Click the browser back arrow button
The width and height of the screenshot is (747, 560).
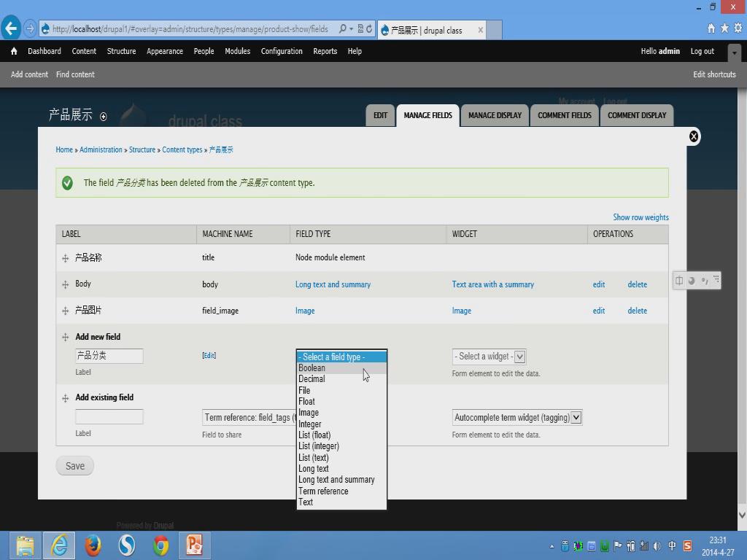coord(11,28)
